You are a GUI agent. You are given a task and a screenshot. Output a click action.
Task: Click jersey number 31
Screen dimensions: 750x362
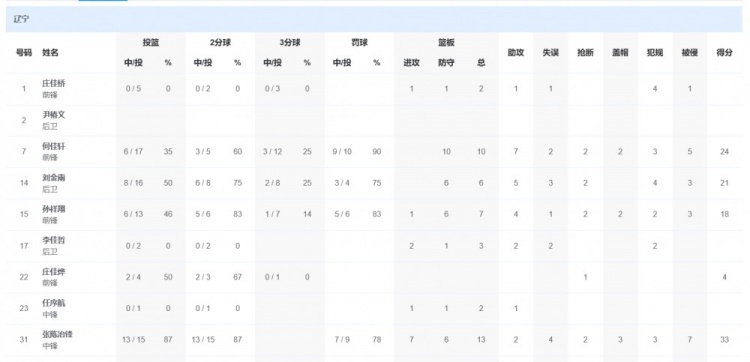click(24, 340)
